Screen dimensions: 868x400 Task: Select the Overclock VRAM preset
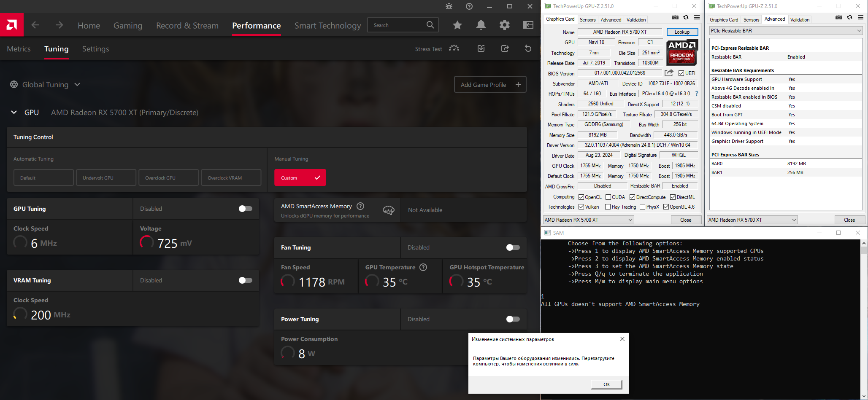point(231,178)
